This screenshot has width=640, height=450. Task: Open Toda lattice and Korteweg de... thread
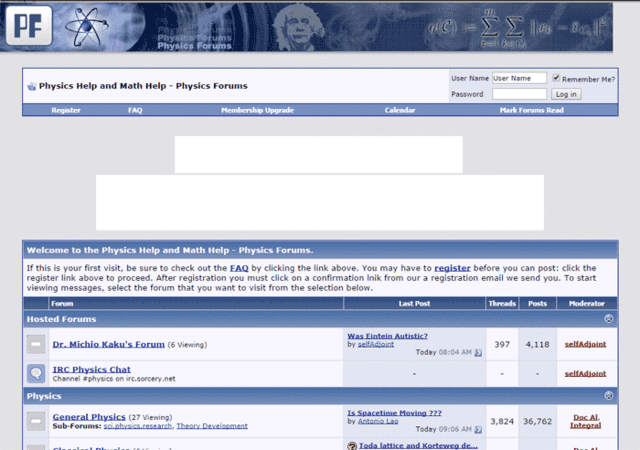tap(418, 446)
